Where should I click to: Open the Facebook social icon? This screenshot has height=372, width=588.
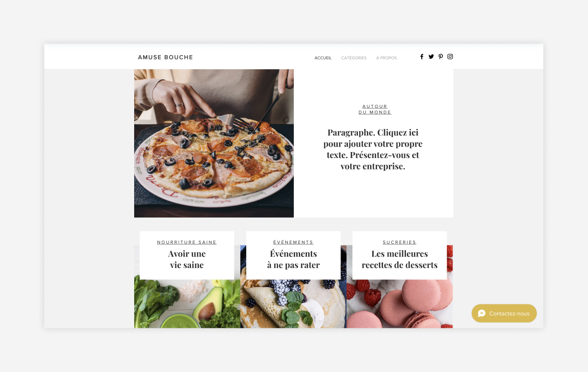tap(422, 56)
